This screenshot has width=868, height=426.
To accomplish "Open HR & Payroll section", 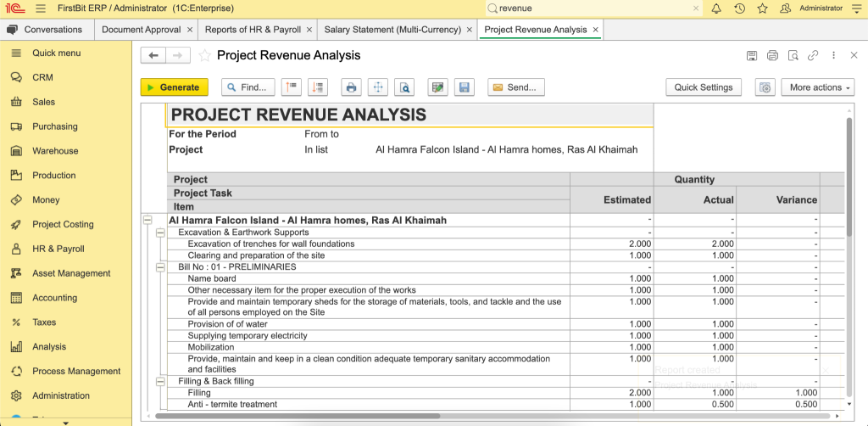I will point(66,249).
